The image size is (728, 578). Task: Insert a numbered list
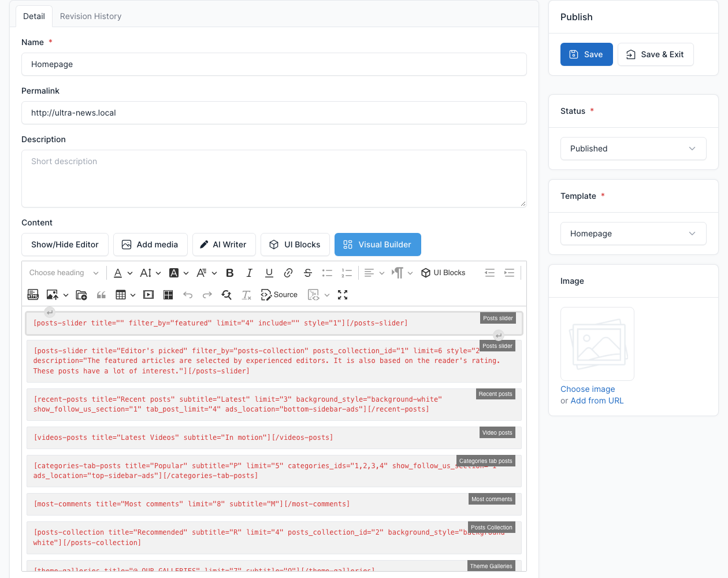(x=347, y=273)
